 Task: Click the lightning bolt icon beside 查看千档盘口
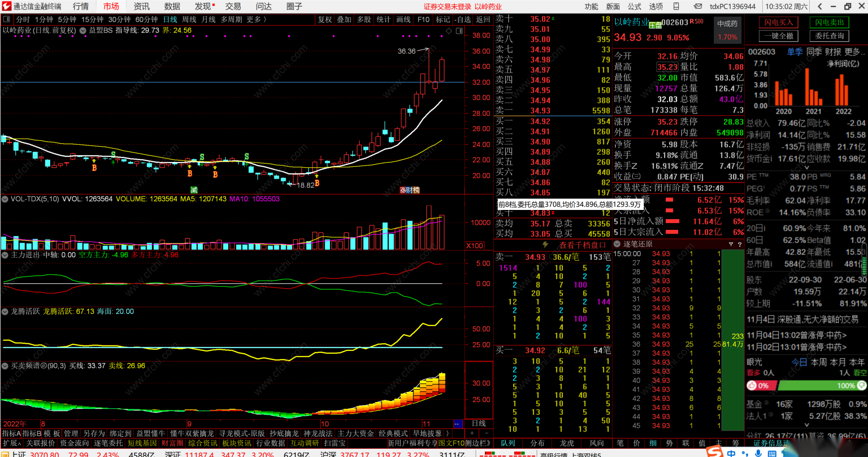tap(546, 245)
